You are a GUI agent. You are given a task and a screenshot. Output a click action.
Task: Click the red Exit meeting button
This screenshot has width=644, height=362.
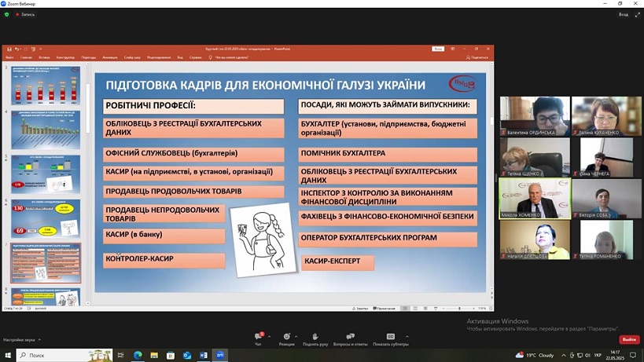(x=629, y=339)
